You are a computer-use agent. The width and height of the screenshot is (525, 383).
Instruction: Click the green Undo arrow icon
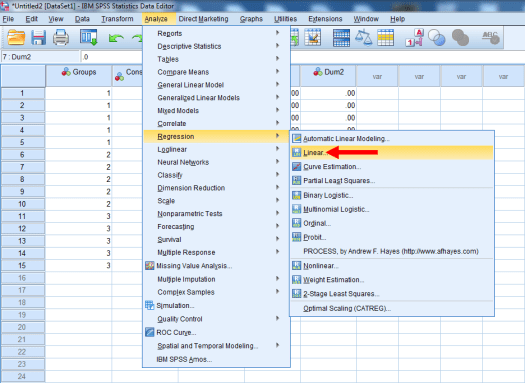[x=116, y=38]
